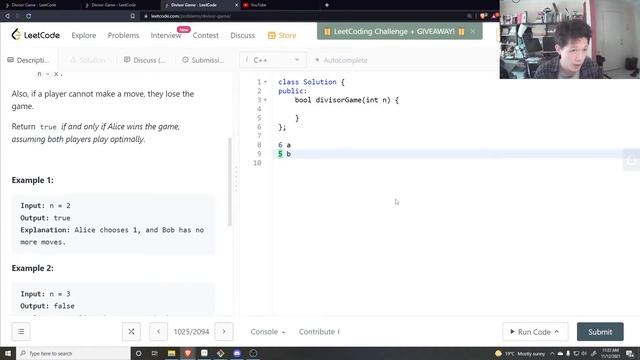Switch to the YouTube browser tab
The height and width of the screenshot is (360, 640).
click(x=258, y=5)
